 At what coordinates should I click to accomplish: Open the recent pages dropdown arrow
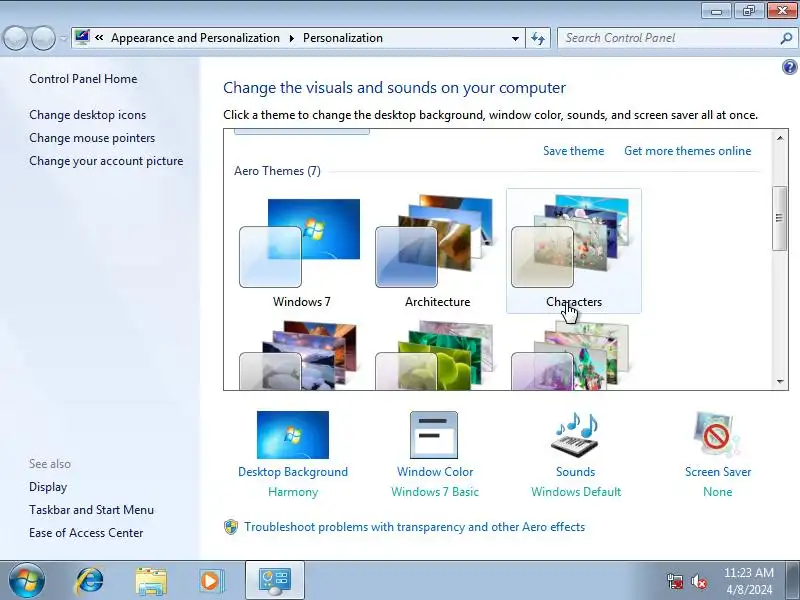[63, 38]
